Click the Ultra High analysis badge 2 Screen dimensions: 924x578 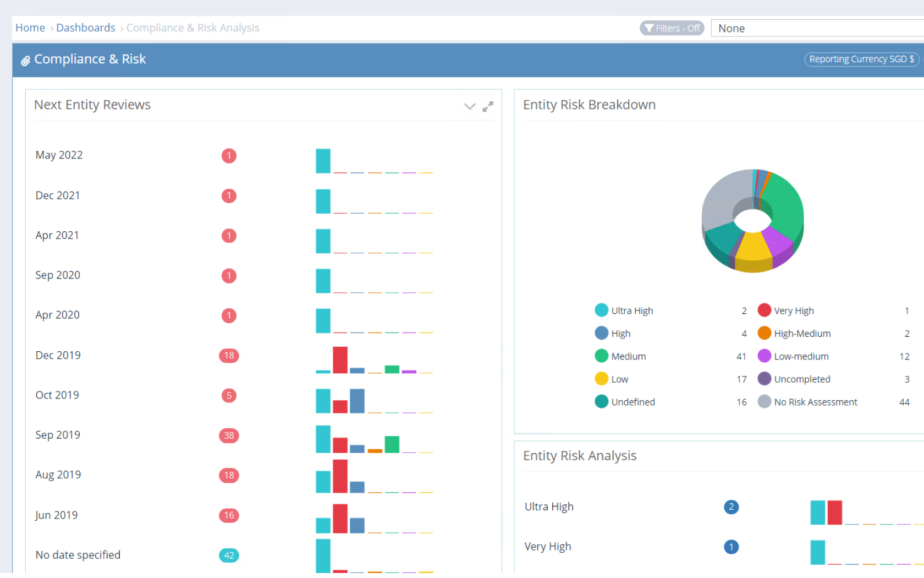tap(731, 507)
